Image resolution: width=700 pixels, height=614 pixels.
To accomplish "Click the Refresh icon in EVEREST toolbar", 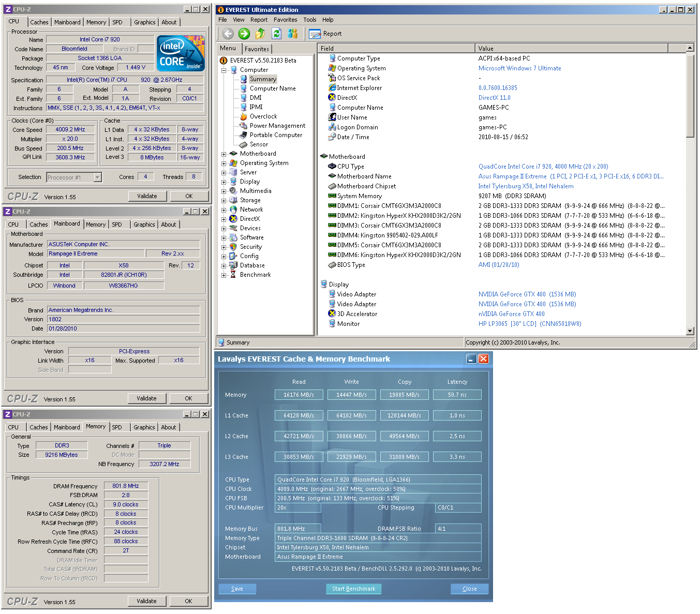I will coord(276,34).
